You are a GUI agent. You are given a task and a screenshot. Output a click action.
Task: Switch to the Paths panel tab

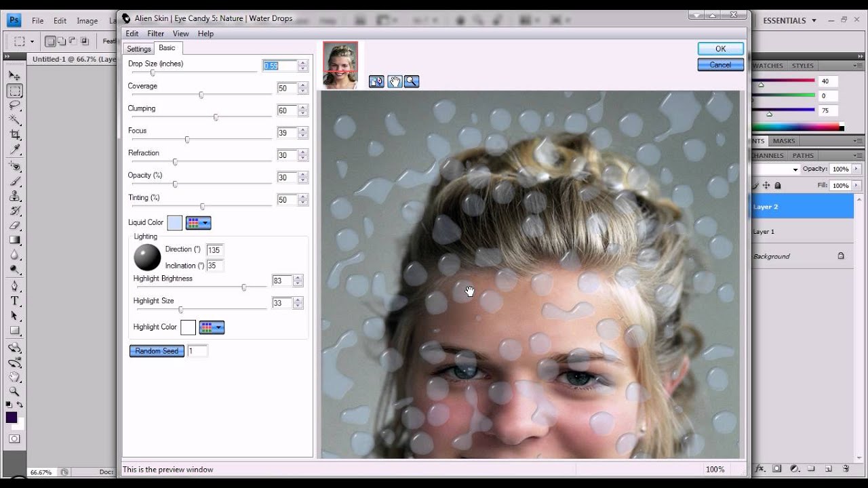[x=803, y=155]
